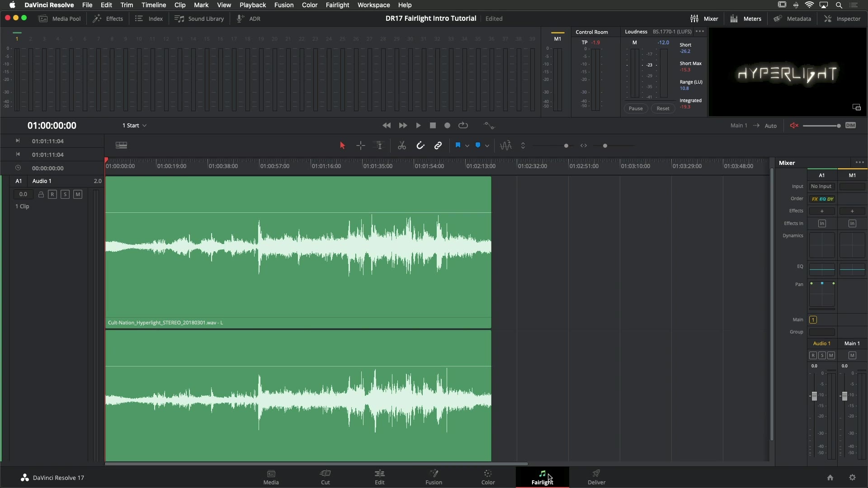
Task: Toggle the Snapping magnet icon
Action: tap(420, 145)
